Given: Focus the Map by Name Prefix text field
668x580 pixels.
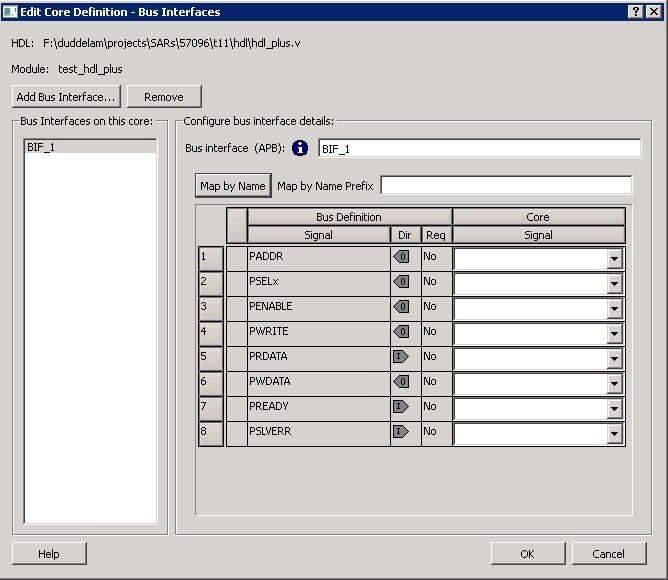Looking at the screenshot, I should pyautogui.click(x=506, y=185).
